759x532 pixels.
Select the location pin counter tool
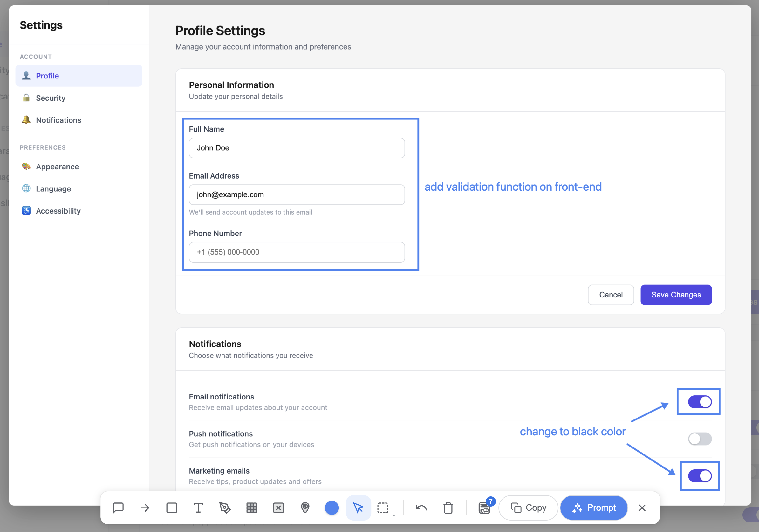305,508
